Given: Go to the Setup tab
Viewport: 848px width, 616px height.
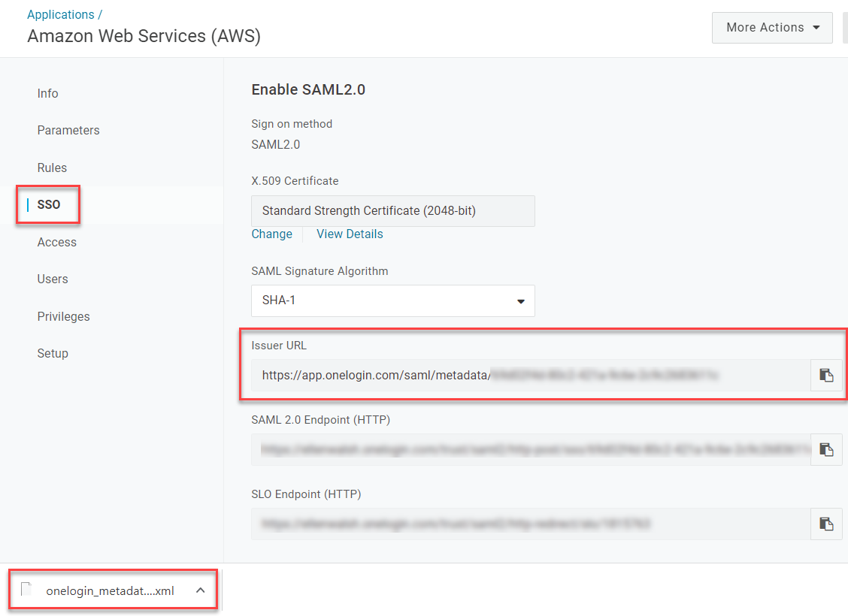Looking at the screenshot, I should (53, 353).
